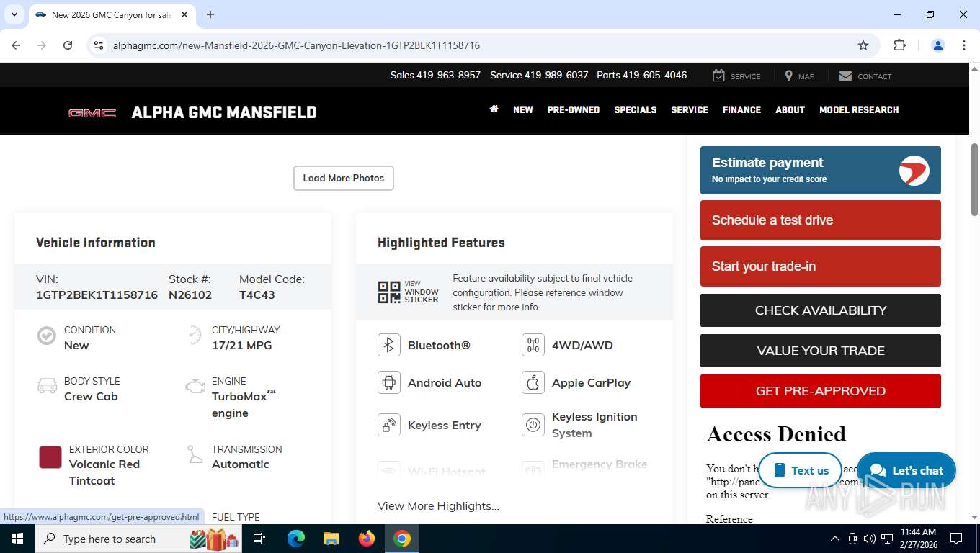Click the Keyless Entry feature icon
Screen dimensions: 980x553
coord(389,425)
